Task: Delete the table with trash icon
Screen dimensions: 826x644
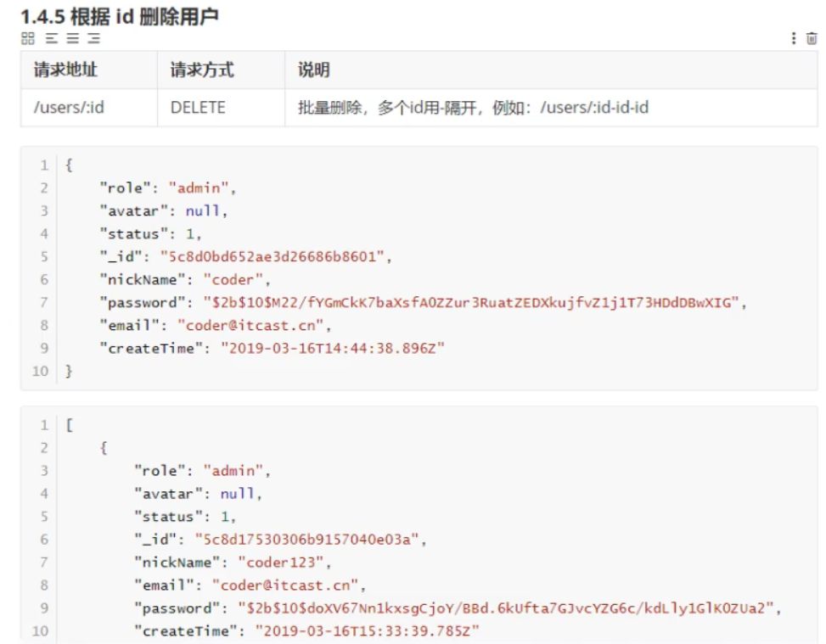Action: coord(812,38)
